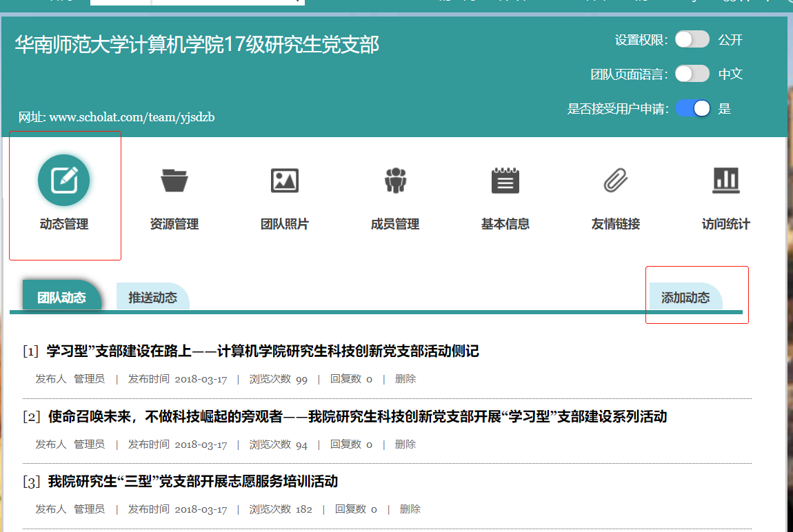Open the 动态管理 edit icon
The image size is (793, 532).
coord(64,181)
